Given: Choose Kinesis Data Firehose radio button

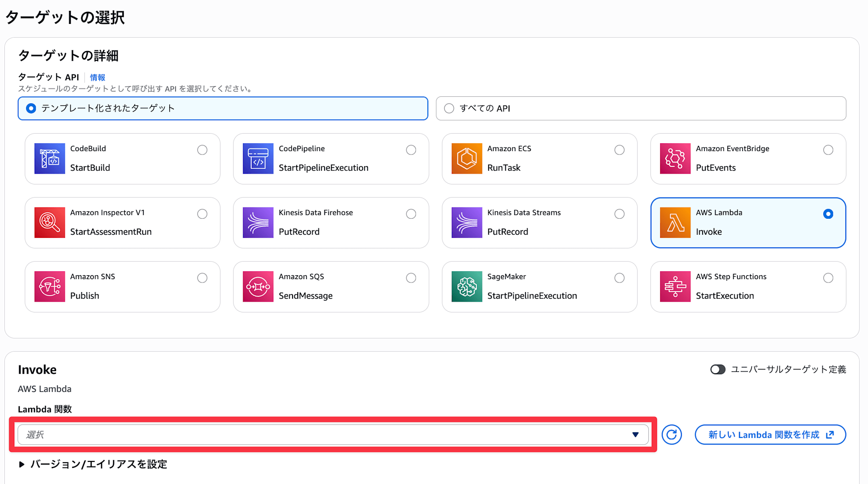Looking at the screenshot, I should (x=411, y=214).
